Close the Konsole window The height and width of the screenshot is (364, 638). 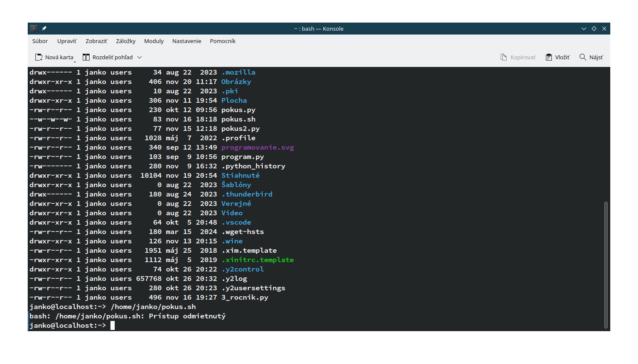(x=604, y=29)
